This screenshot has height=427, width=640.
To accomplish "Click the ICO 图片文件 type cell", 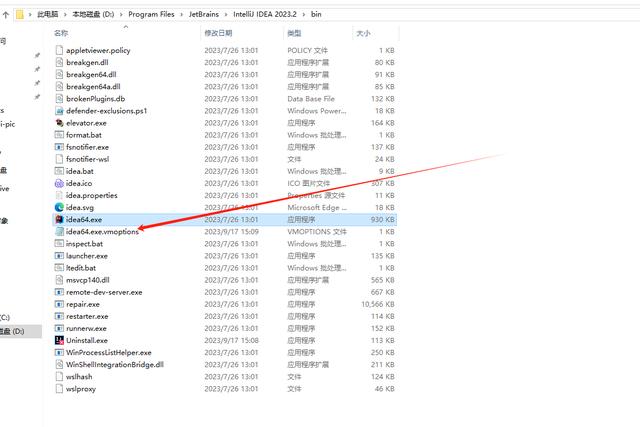I will point(309,184).
